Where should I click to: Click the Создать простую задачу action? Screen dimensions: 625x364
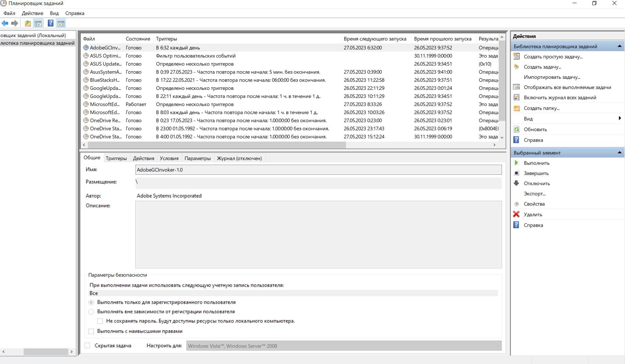(553, 57)
